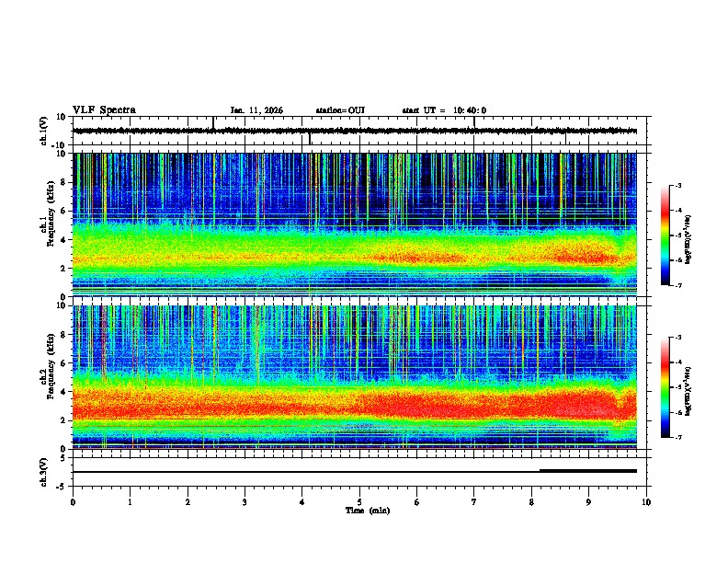Click time-axis tick label 2
Image resolution: width=728 pixels, height=563 pixels.
pos(188,502)
